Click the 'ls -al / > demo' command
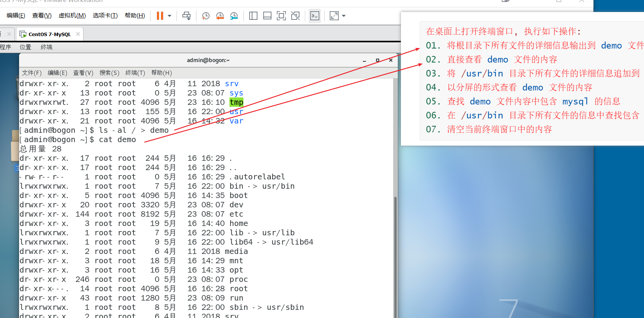 pos(134,130)
